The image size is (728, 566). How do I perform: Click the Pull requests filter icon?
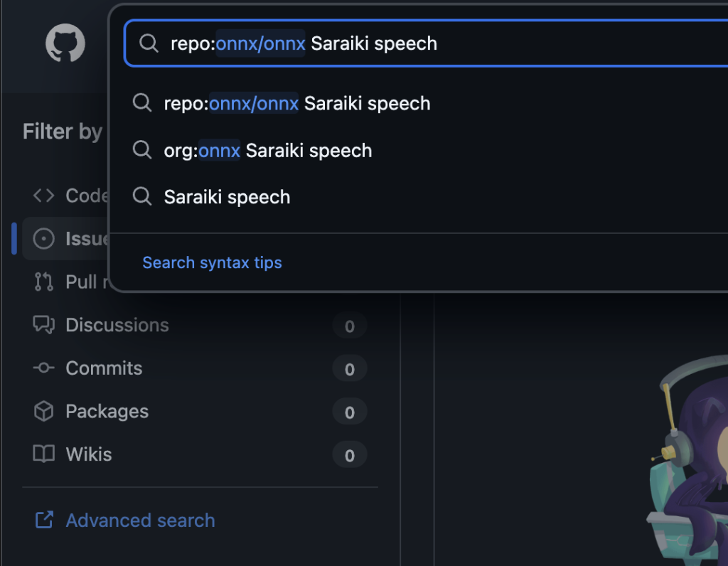tap(44, 282)
